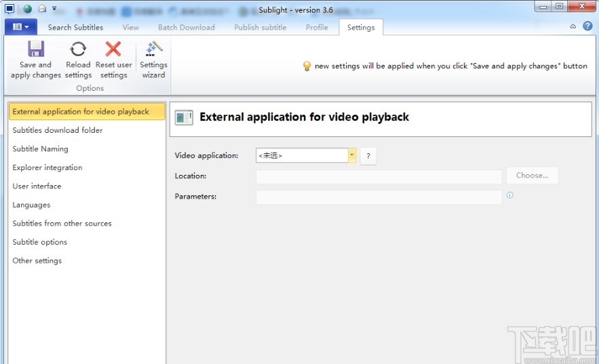Launch the Settings wizard
The width and height of the screenshot is (599, 364).
pyautogui.click(x=153, y=49)
